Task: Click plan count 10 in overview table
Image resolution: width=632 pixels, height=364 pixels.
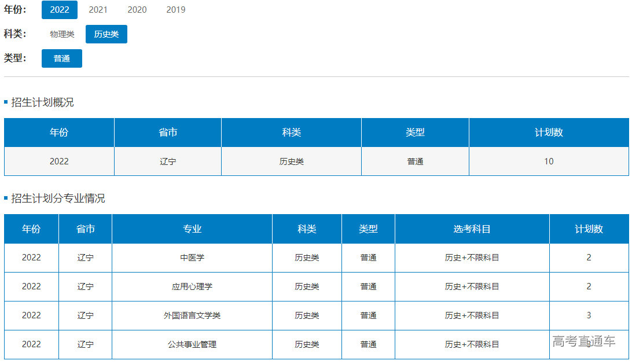Action: [x=549, y=161]
